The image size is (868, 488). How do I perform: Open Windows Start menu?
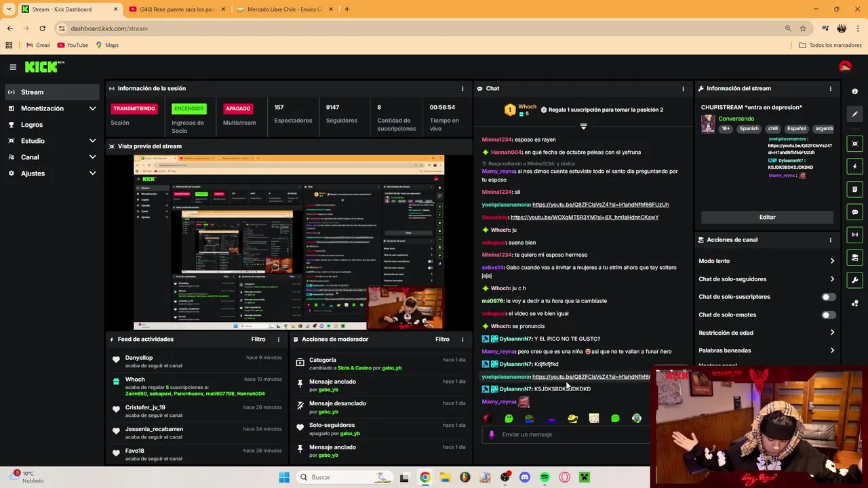284,477
